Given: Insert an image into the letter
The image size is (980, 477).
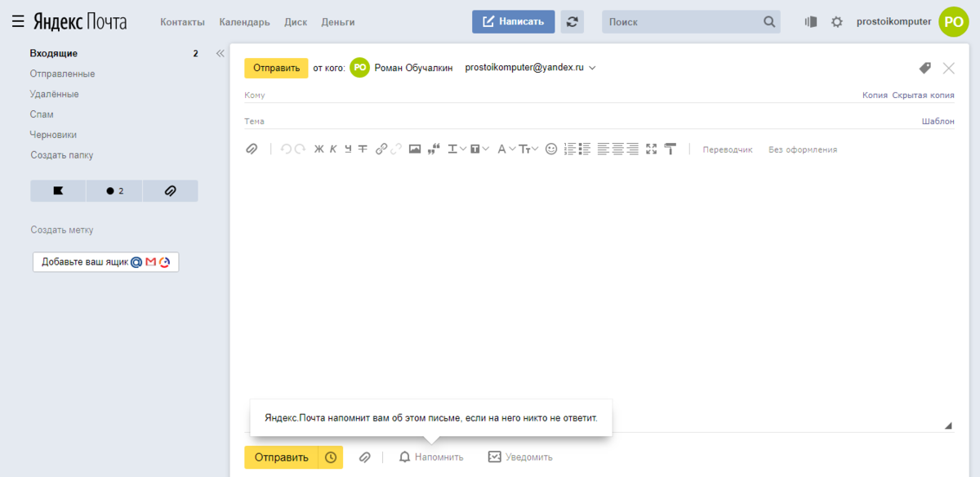Looking at the screenshot, I should pyautogui.click(x=415, y=149).
